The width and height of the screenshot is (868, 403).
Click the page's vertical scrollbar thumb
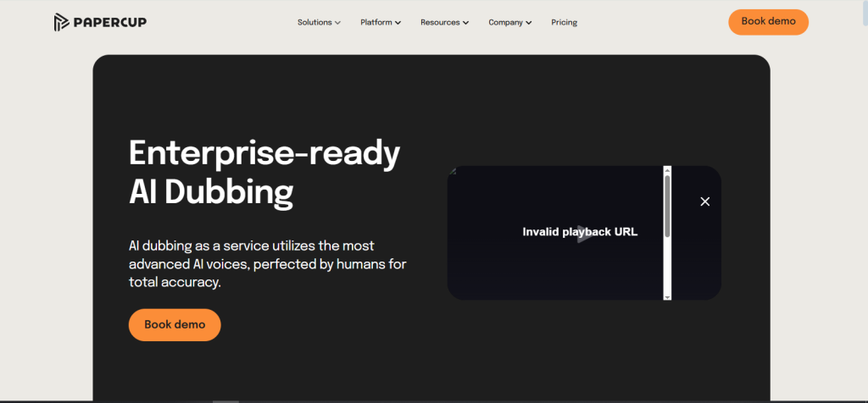pos(865,14)
